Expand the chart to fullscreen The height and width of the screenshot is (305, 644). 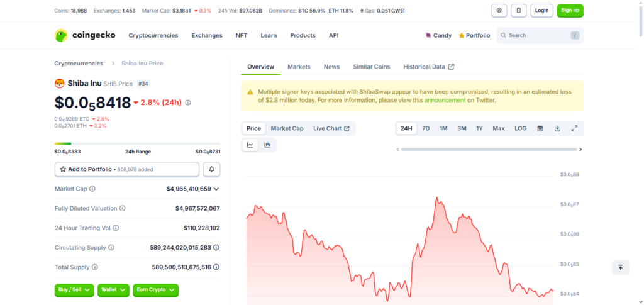pyautogui.click(x=574, y=128)
